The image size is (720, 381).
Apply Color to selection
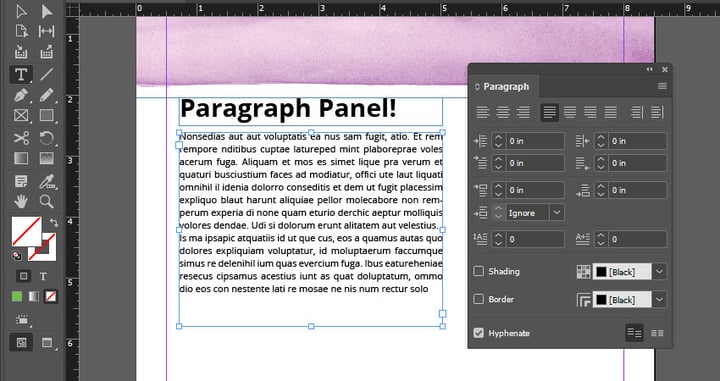pos(17,297)
